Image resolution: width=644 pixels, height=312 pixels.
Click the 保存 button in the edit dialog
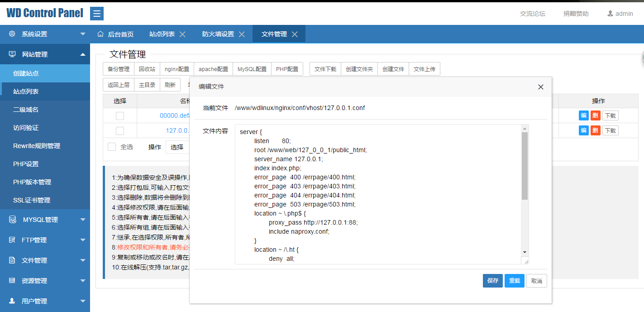492,281
